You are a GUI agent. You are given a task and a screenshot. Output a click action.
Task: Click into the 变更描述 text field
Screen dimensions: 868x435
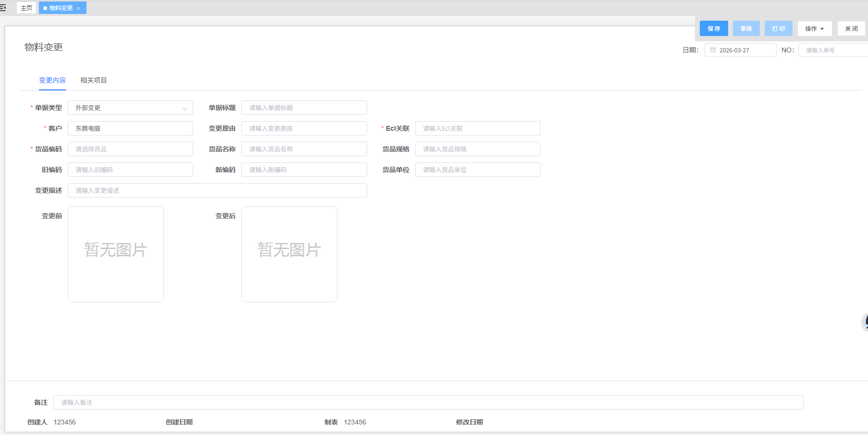pyautogui.click(x=217, y=190)
